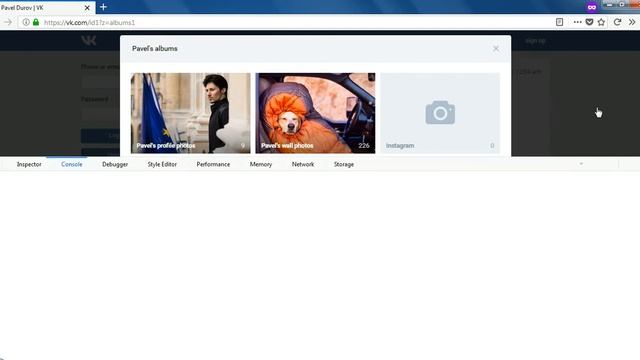Screen dimensions: 640x360
Task: Open the page actions three-dots menu
Action: (577, 22)
